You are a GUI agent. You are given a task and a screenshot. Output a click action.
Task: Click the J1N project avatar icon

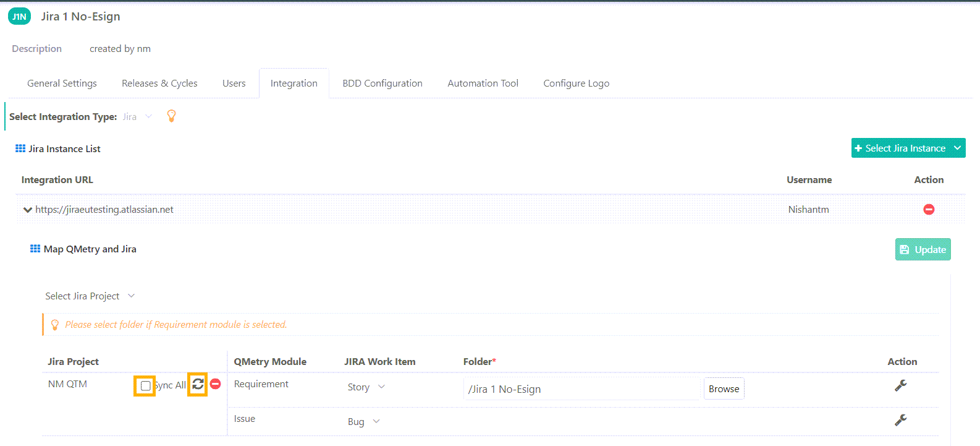[x=19, y=17]
